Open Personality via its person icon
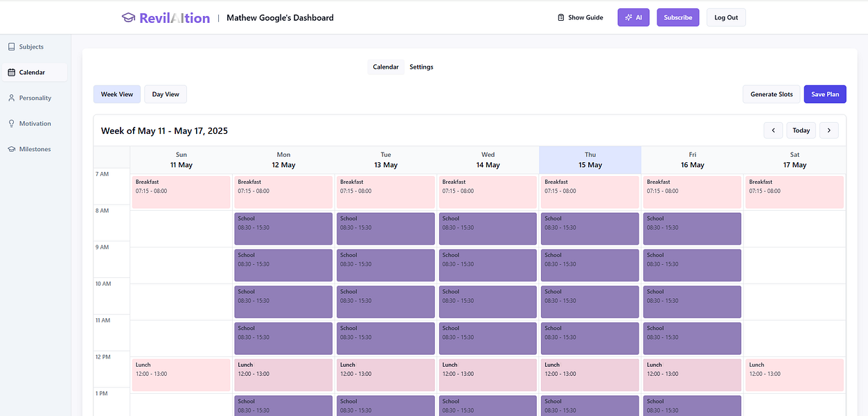868x416 pixels. tap(11, 98)
